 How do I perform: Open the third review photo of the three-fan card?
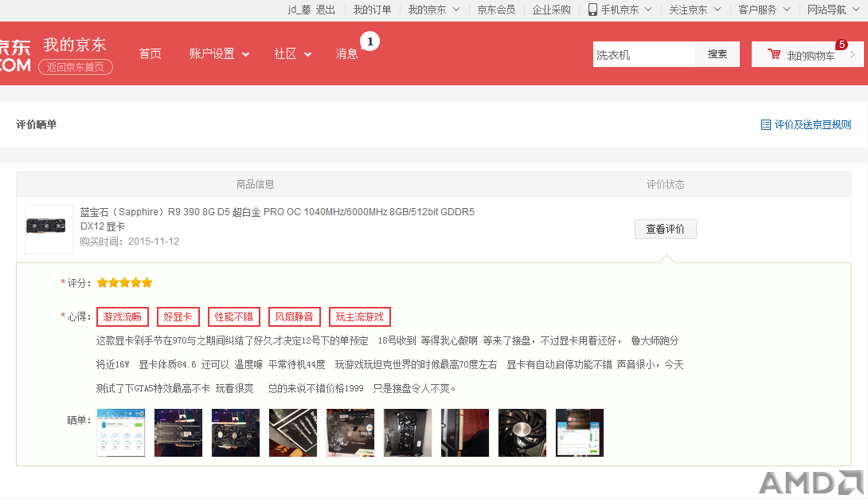click(x=236, y=433)
